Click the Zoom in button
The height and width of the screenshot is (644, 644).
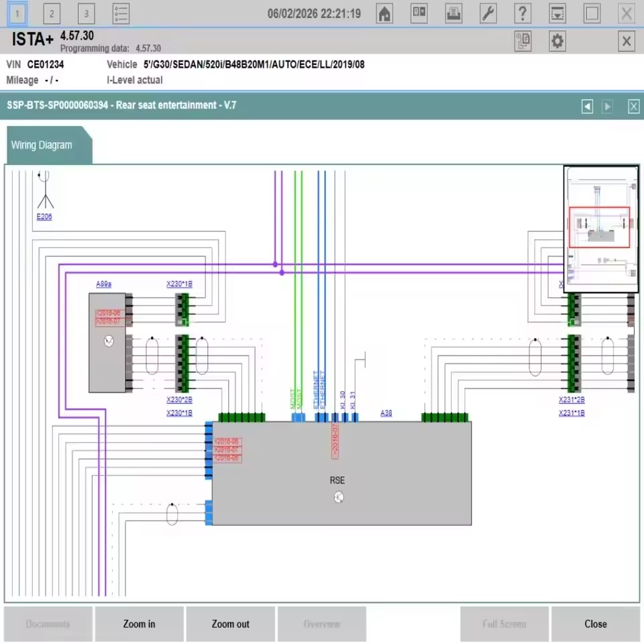[x=140, y=624]
